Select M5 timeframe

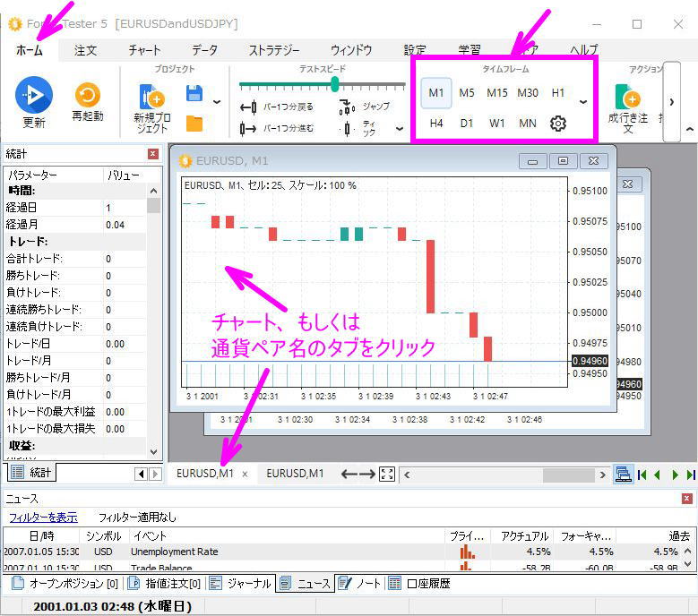pyautogui.click(x=467, y=93)
